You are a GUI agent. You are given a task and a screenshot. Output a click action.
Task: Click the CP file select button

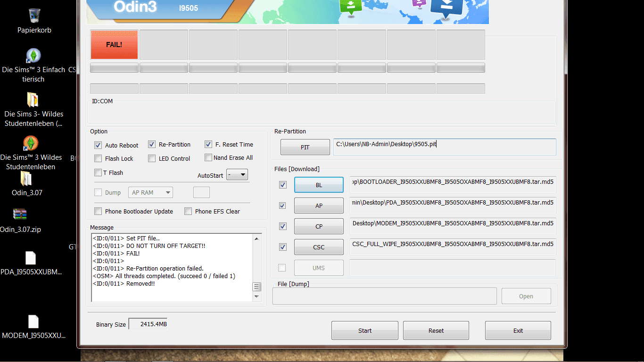coord(319,226)
